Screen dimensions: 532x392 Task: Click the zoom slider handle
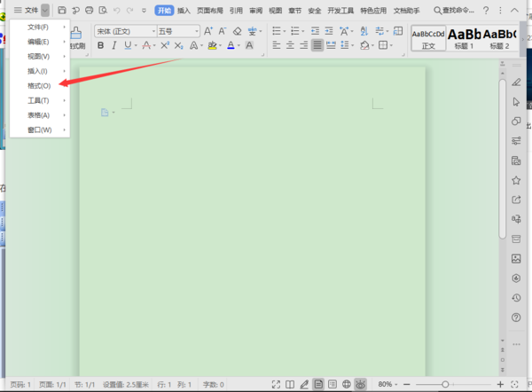click(x=445, y=384)
